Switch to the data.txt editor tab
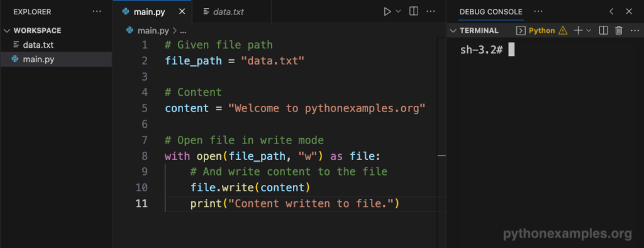This screenshot has width=644, height=248. [x=228, y=12]
